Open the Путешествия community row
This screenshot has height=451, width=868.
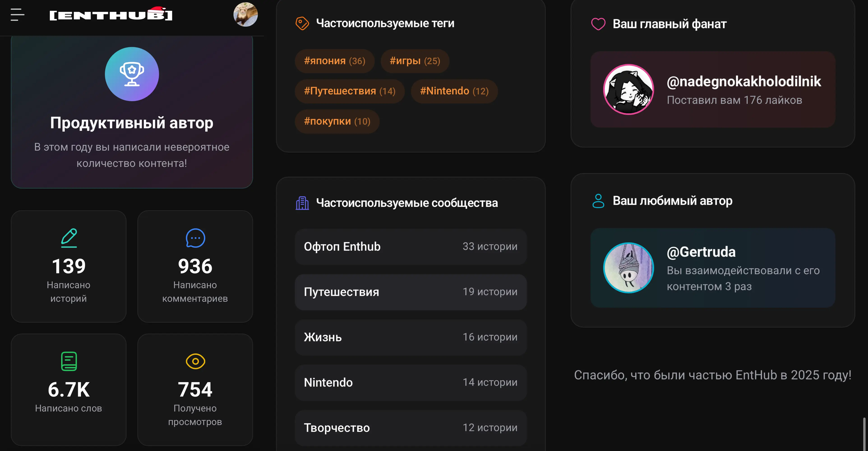click(410, 292)
